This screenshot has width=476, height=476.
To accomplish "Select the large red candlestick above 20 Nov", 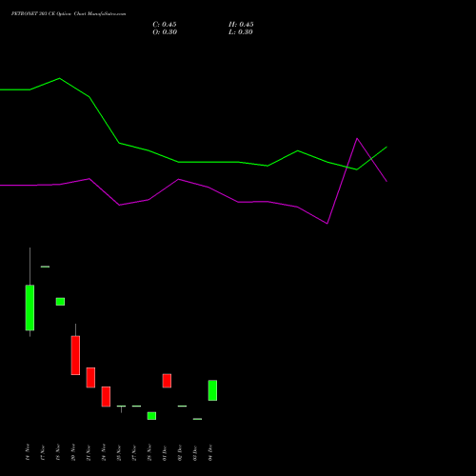I will coord(75,355).
